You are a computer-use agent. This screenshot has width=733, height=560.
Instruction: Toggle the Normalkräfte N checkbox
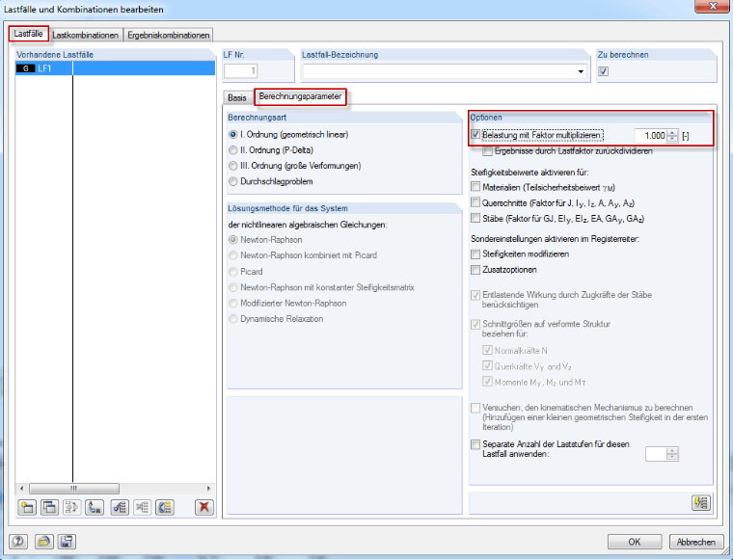pos(488,350)
